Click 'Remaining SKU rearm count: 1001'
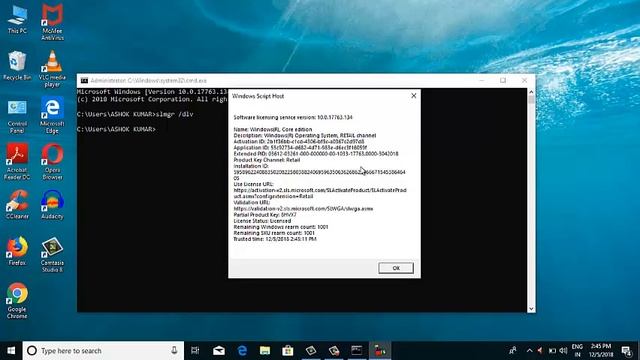The height and width of the screenshot is (360, 640). tap(274, 233)
